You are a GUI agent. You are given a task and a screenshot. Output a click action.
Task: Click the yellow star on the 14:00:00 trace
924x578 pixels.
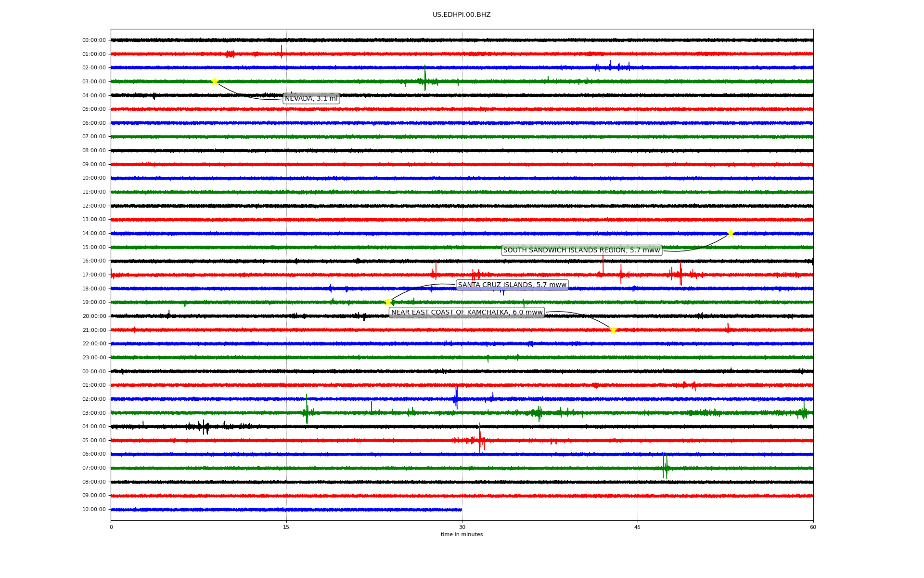(731, 234)
